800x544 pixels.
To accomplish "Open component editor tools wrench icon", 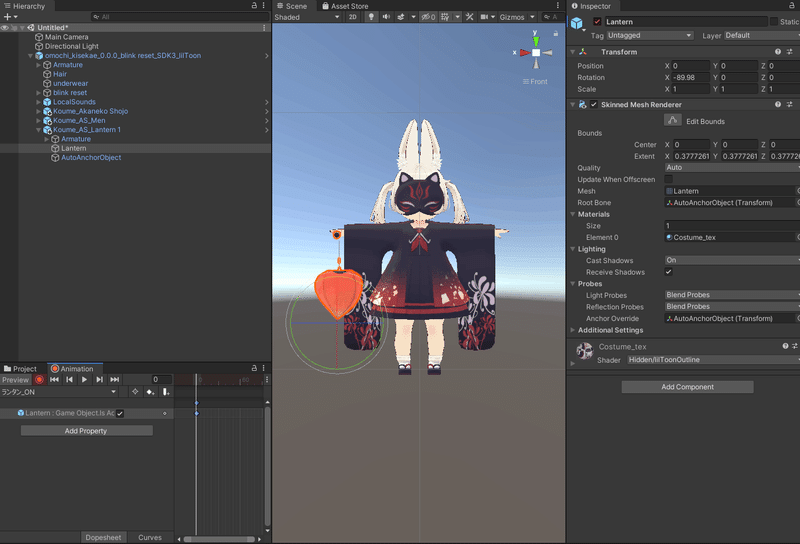I will [469, 17].
